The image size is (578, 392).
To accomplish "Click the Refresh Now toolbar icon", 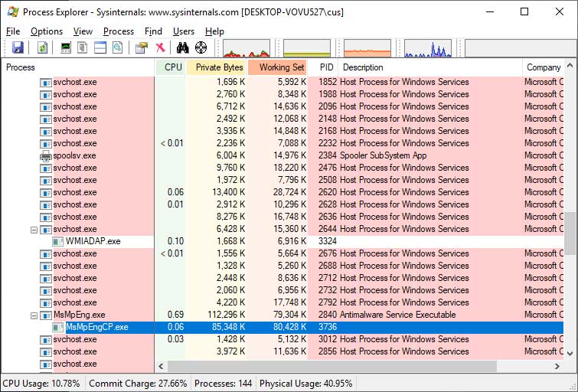I will click(43, 47).
